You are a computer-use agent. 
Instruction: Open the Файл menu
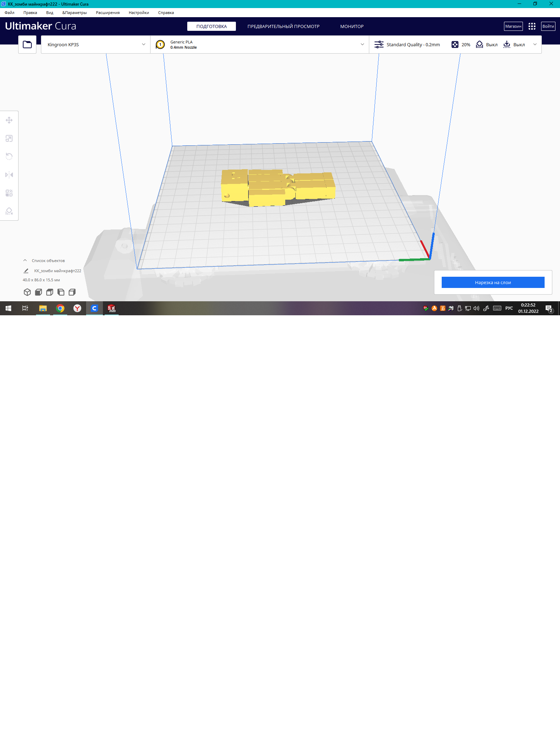click(x=9, y=13)
